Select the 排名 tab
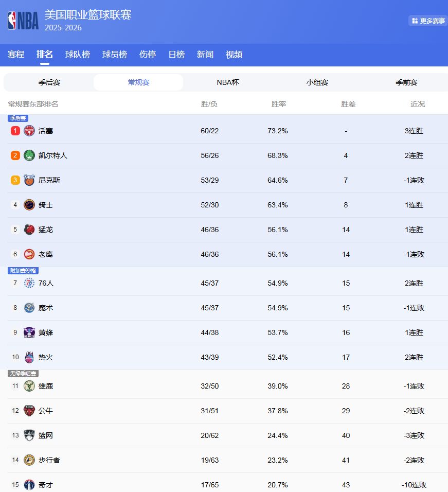The width and height of the screenshot is (448, 492). click(x=45, y=54)
